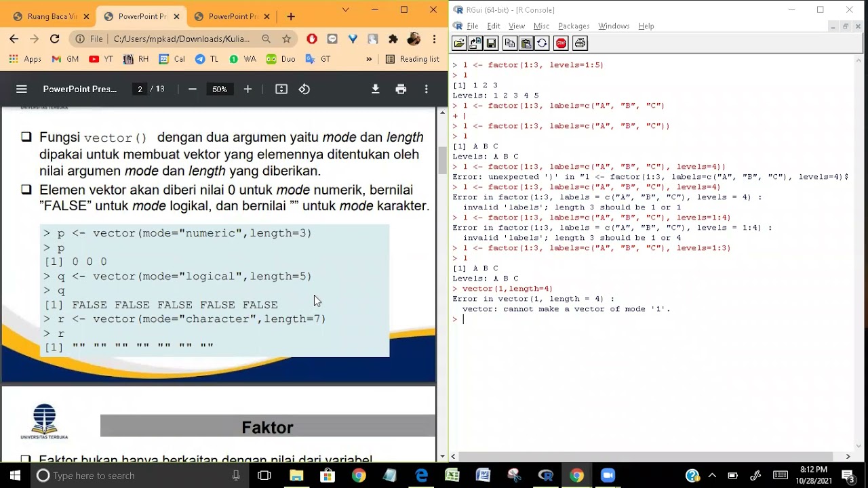The image size is (868, 488).
Task: Open Task View on taskbar
Action: [264, 475]
